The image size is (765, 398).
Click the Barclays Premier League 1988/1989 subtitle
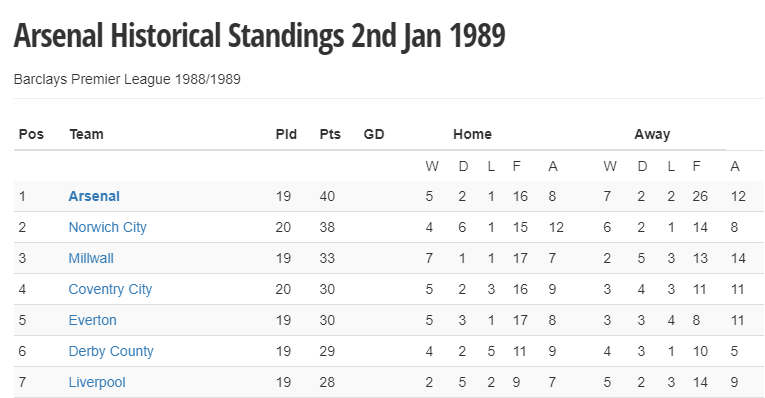coord(127,79)
